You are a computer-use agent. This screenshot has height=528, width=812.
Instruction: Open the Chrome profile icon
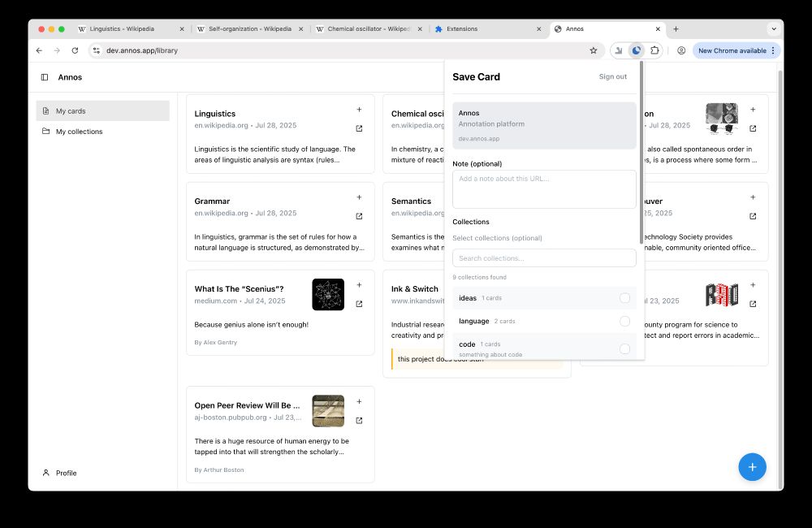coord(681,50)
